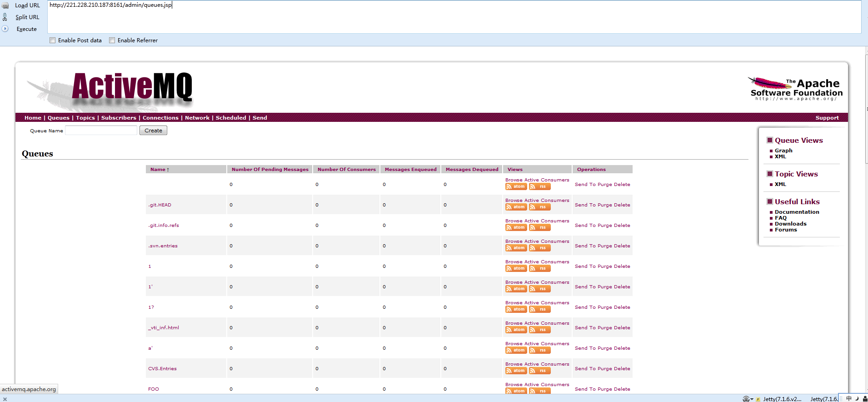This screenshot has width=868, height=402.
Task: Open the Subscribers page
Action: pyautogui.click(x=119, y=118)
